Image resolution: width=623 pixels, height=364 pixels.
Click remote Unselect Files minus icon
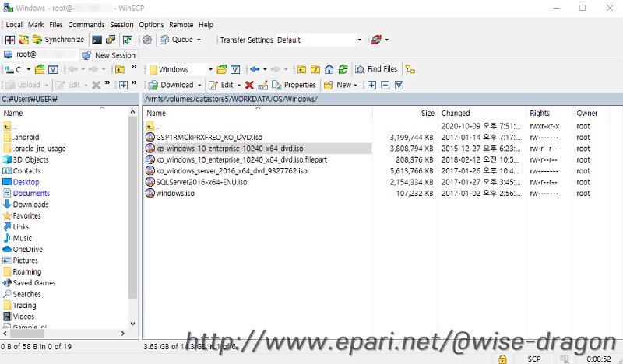[x=385, y=85]
